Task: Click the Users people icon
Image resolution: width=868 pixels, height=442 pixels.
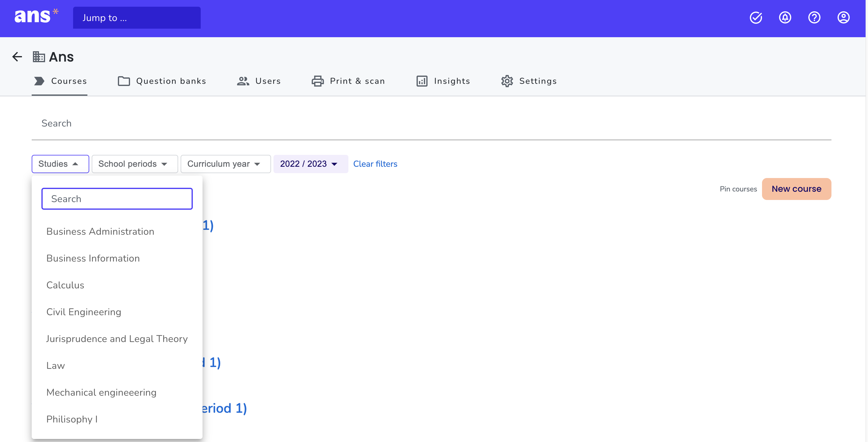Action: click(x=243, y=81)
